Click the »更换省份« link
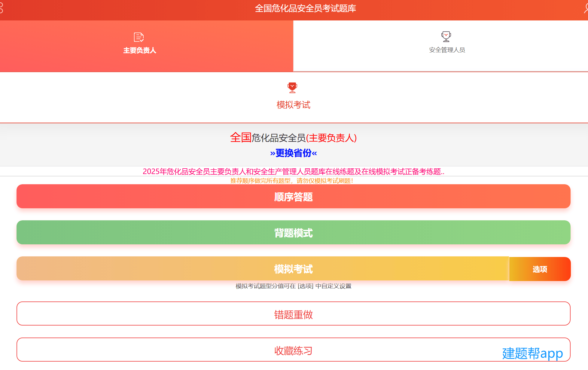The height and width of the screenshot is (370, 588). (x=294, y=153)
